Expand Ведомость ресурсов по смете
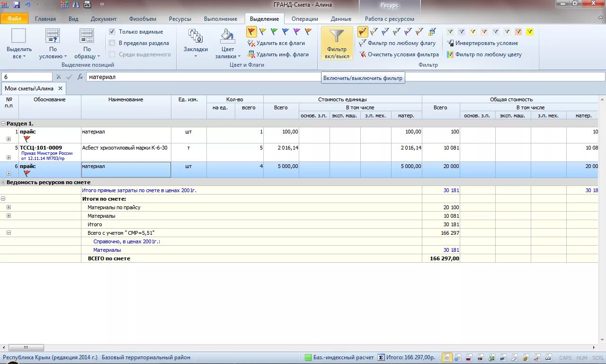This screenshot has height=364, width=606. [3, 182]
